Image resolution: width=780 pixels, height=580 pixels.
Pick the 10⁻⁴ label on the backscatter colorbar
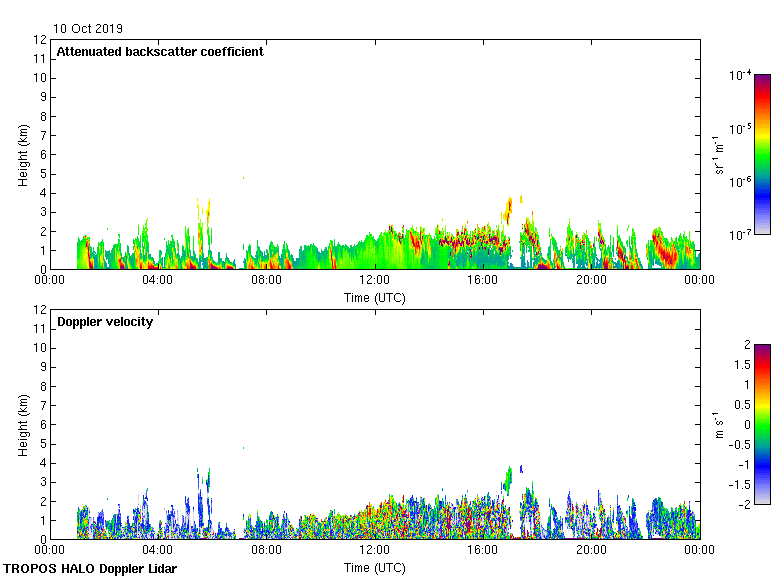(740, 76)
